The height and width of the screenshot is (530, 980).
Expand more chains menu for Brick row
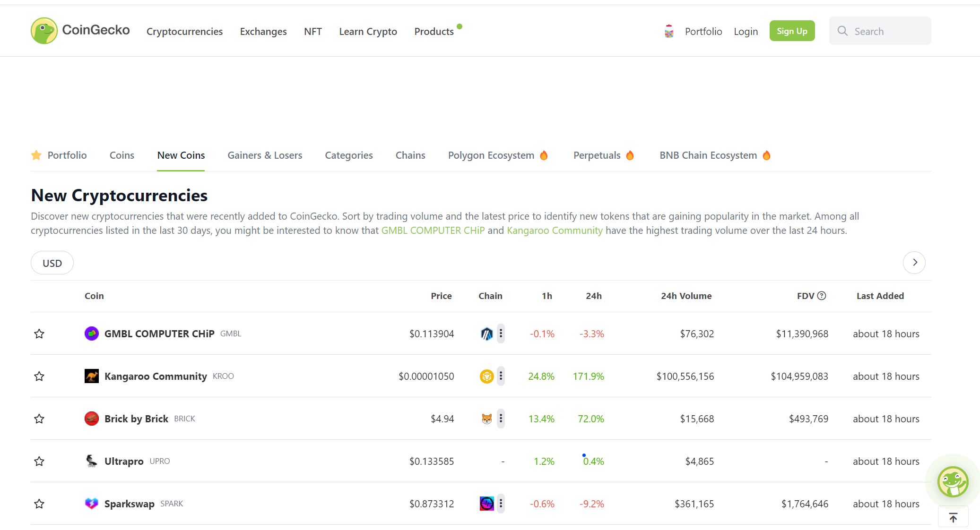[501, 419]
